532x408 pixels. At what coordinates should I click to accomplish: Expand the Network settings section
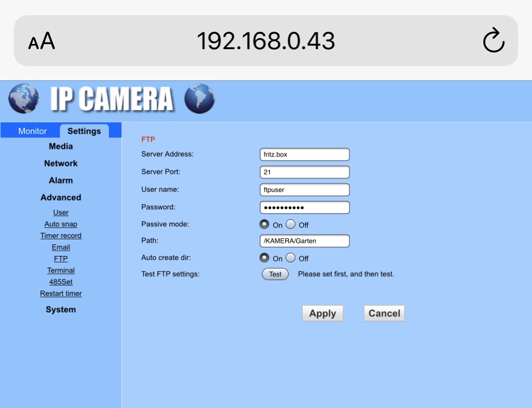click(61, 164)
